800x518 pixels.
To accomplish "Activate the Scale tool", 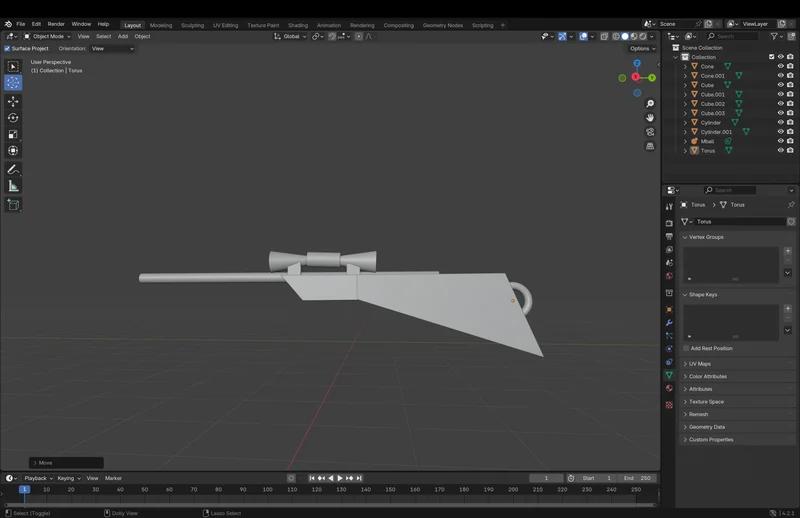I will [13, 134].
